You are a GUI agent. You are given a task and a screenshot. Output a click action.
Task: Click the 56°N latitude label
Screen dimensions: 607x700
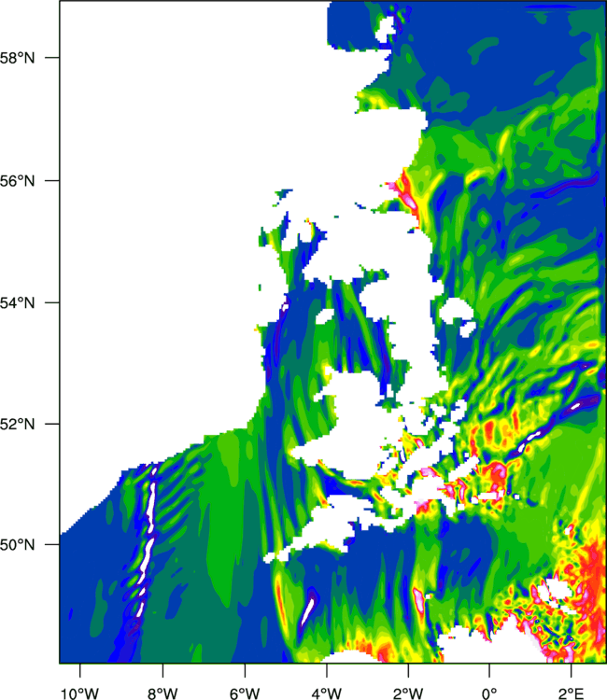[17, 181]
